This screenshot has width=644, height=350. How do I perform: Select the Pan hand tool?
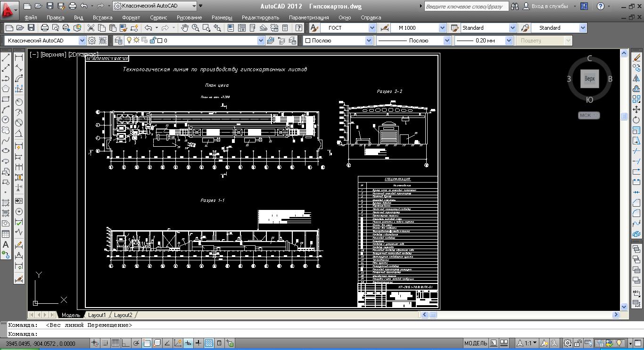pyautogui.click(x=184, y=28)
